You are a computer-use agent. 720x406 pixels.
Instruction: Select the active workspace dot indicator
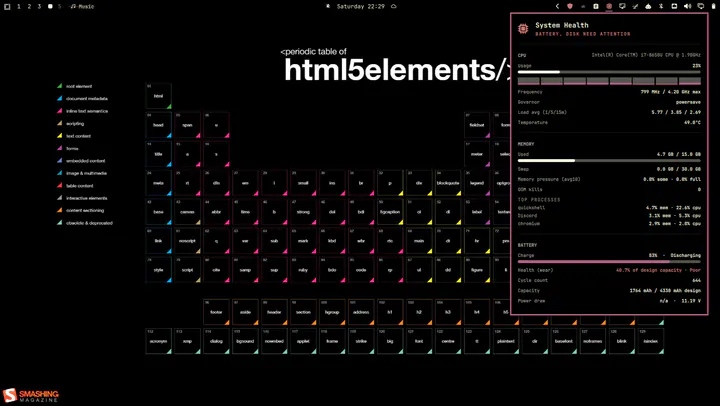pyautogui.click(x=50, y=6)
